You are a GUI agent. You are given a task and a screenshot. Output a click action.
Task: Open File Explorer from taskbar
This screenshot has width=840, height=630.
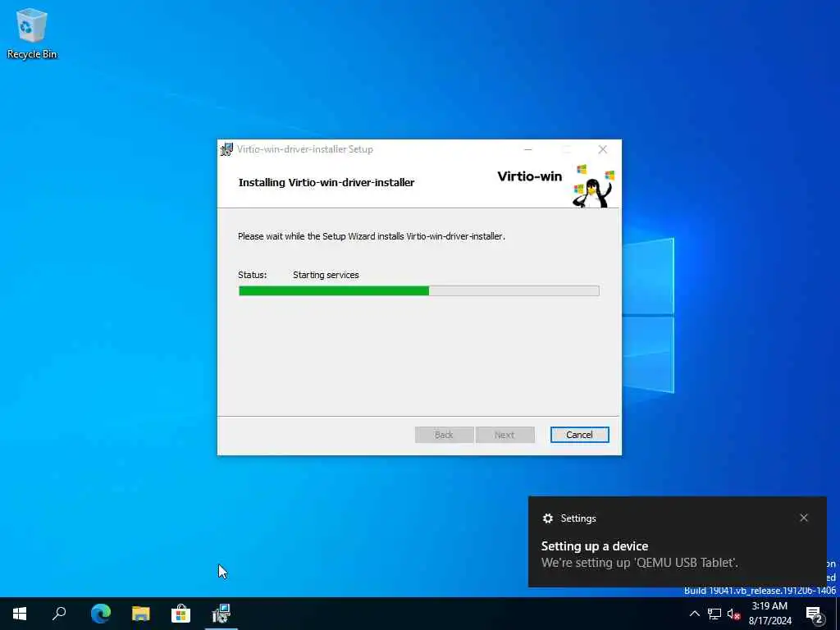[x=140, y=614]
